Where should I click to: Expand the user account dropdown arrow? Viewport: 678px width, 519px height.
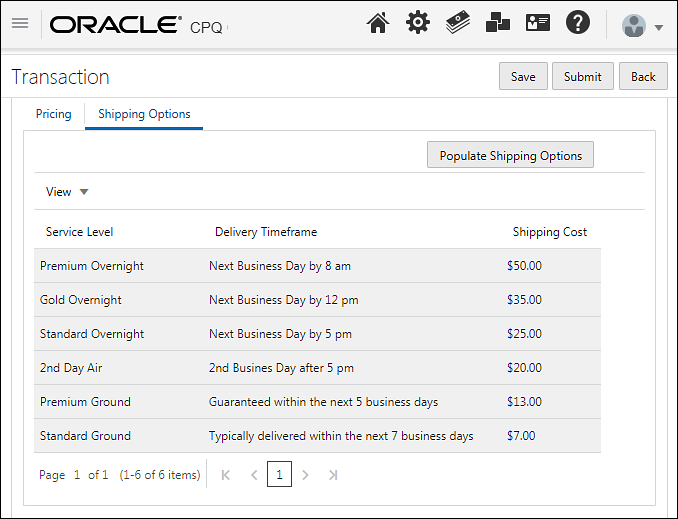click(x=659, y=28)
